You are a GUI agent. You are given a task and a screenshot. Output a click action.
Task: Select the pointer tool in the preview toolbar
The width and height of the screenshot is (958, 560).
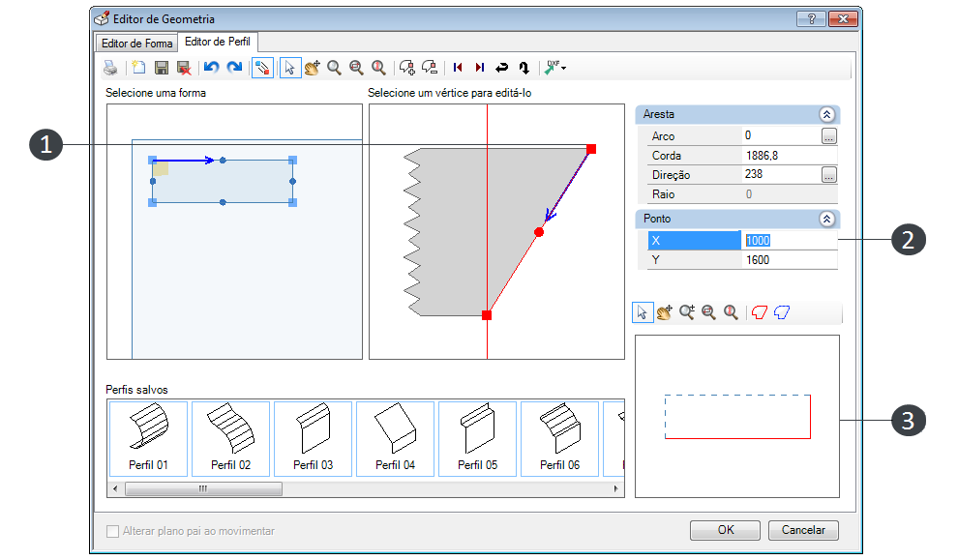(643, 312)
